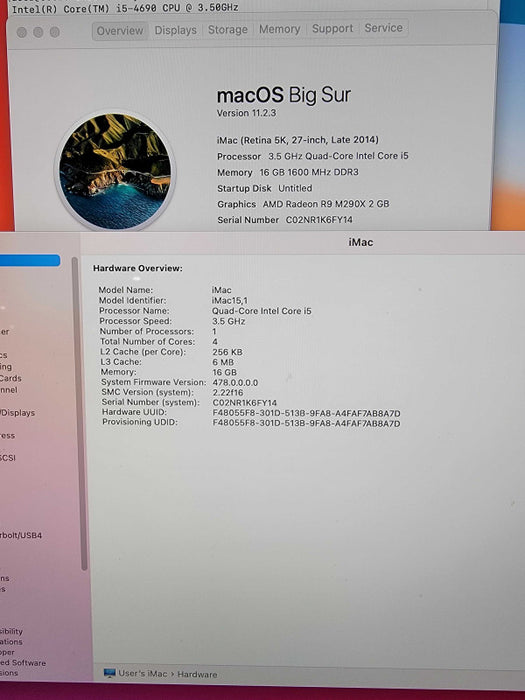Select the sidebar item ending in "rbolt/USB4"

coord(21,535)
